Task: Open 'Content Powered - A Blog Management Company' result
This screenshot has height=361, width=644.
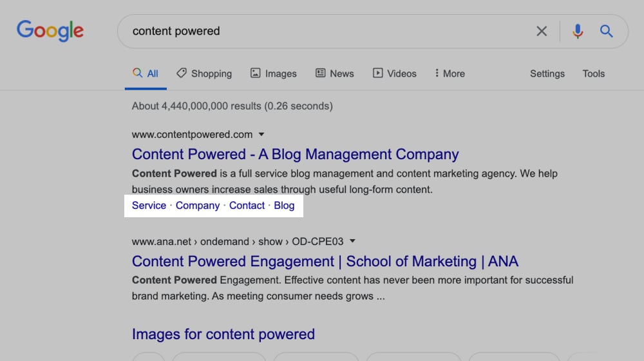Action: 296,154
